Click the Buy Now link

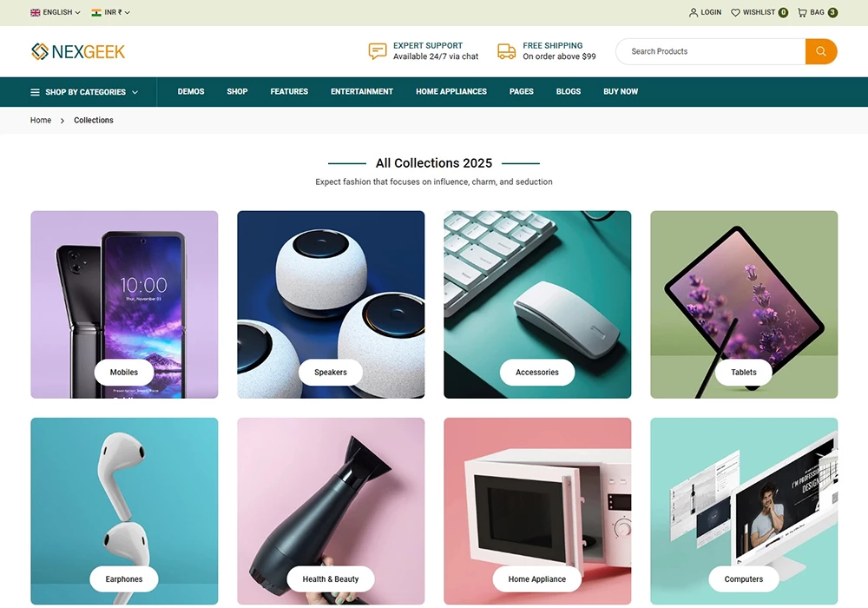(x=621, y=91)
